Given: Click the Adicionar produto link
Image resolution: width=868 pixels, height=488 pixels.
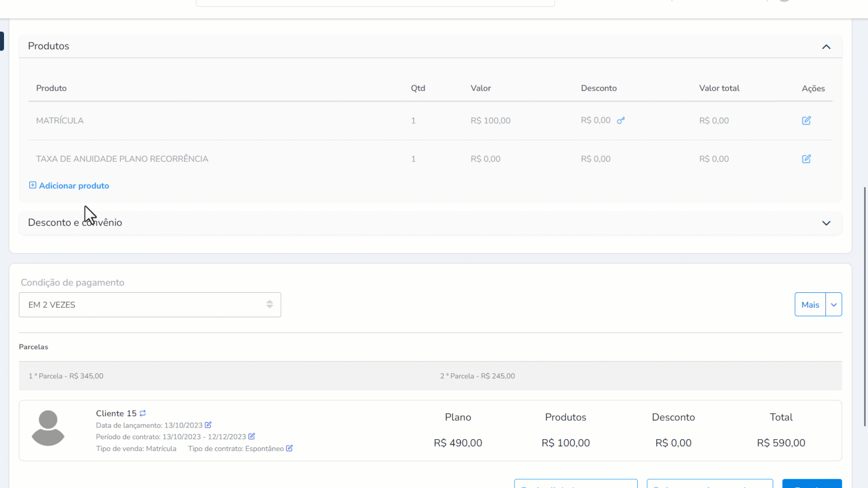Looking at the screenshot, I should [74, 186].
